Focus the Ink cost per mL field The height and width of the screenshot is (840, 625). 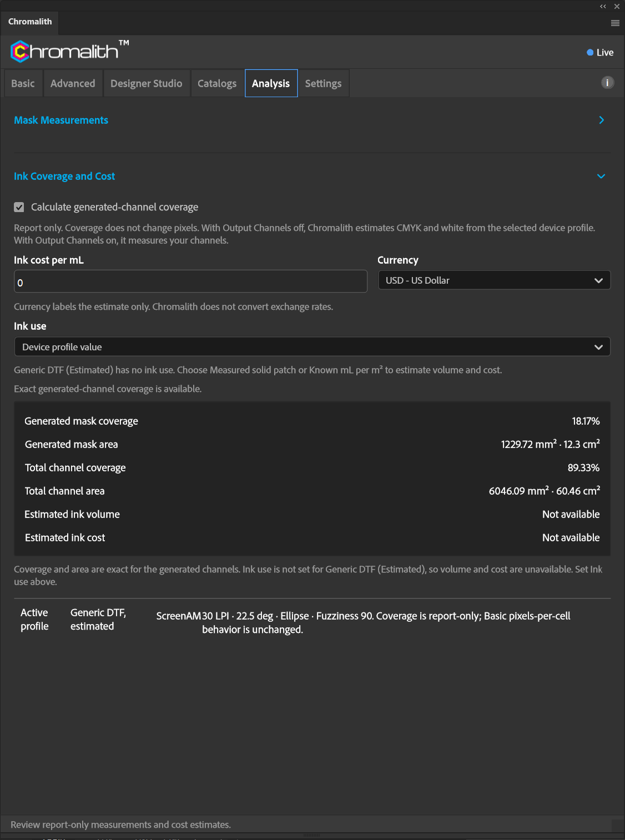(x=190, y=281)
